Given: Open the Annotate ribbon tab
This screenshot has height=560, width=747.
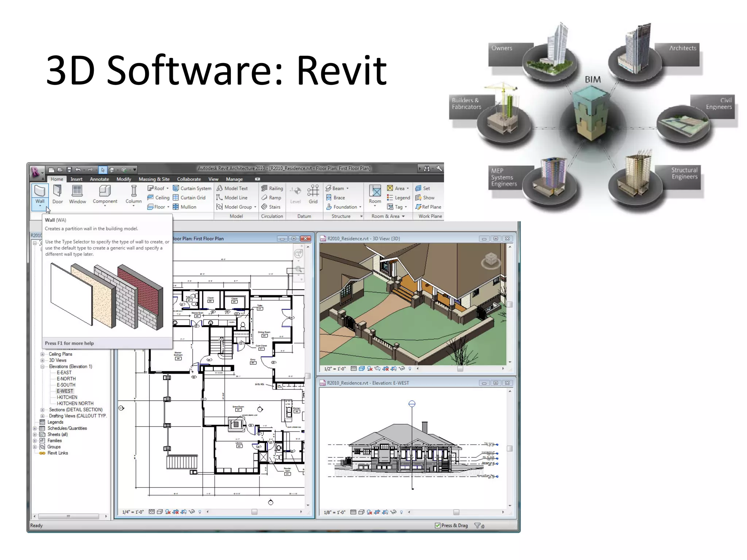Looking at the screenshot, I should coord(99,179).
